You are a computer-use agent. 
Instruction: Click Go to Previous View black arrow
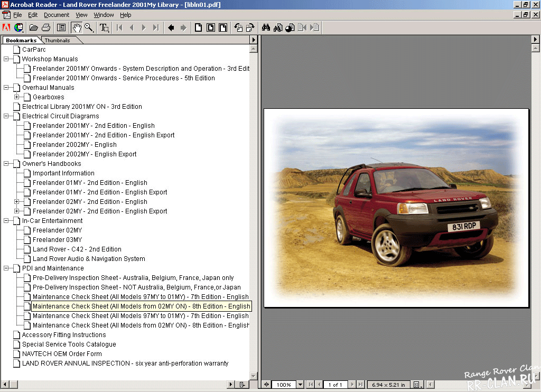pos(171,27)
